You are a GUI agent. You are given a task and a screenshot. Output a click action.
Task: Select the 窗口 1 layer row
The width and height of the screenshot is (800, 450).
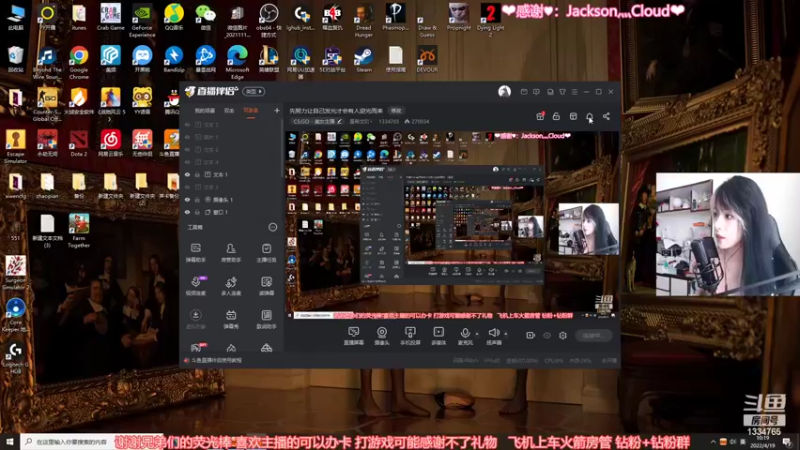point(233,212)
